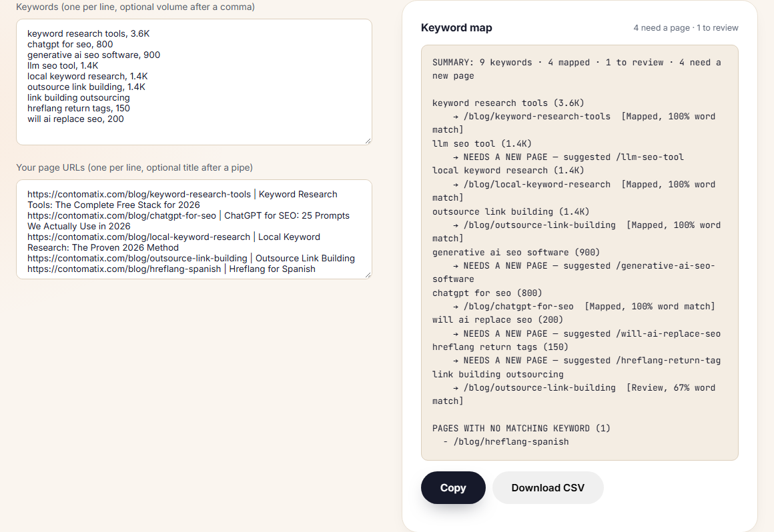
Task: Click 'link building outsourcing' in the output
Action: [x=498, y=374]
